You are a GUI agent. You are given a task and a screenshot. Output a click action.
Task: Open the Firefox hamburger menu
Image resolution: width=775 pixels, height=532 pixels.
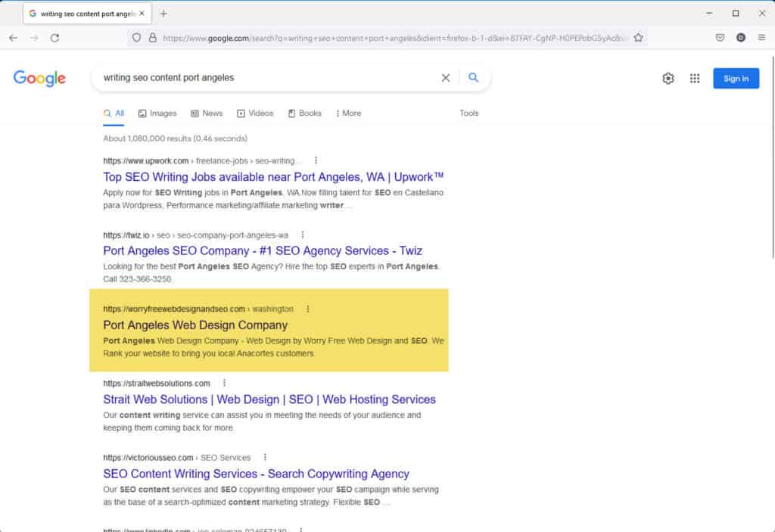[x=761, y=38]
